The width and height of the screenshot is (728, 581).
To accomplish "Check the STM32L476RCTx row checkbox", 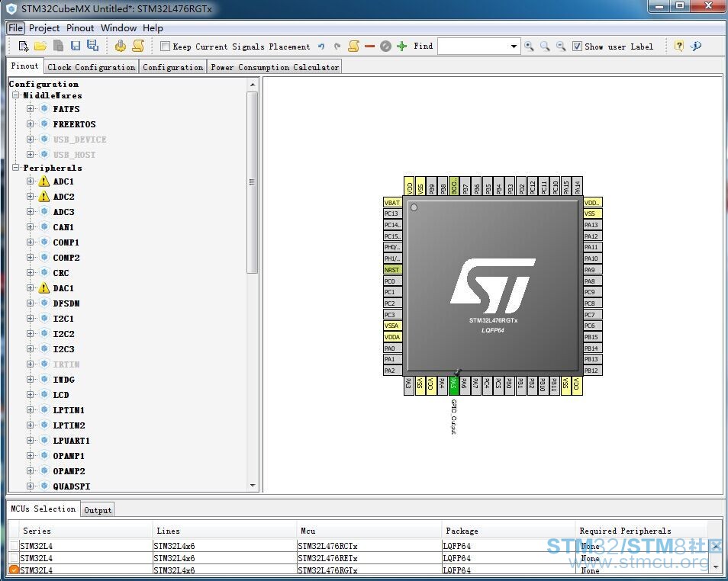I will 14,546.
